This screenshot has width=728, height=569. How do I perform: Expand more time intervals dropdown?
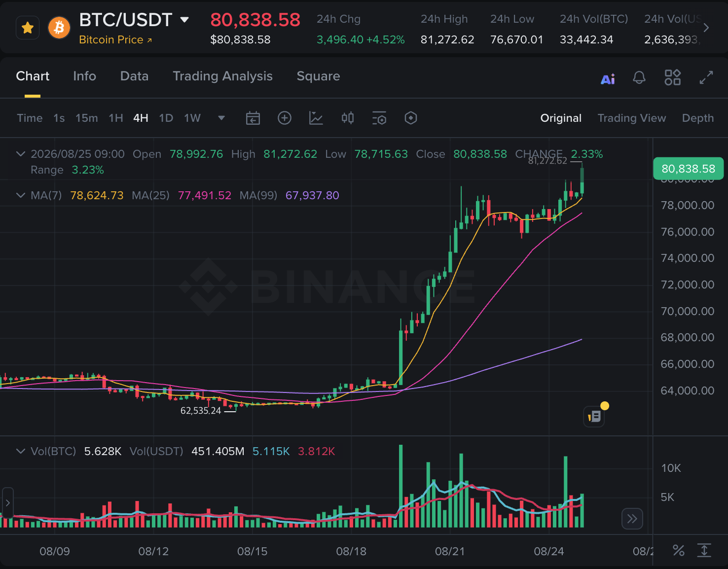point(221,118)
